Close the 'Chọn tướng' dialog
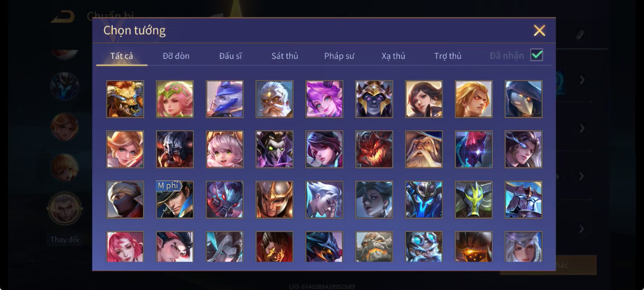The height and width of the screenshot is (290, 644). (x=539, y=30)
